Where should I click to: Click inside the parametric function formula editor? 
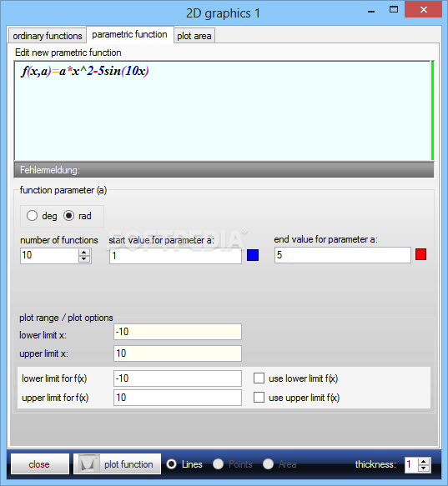tap(223, 111)
